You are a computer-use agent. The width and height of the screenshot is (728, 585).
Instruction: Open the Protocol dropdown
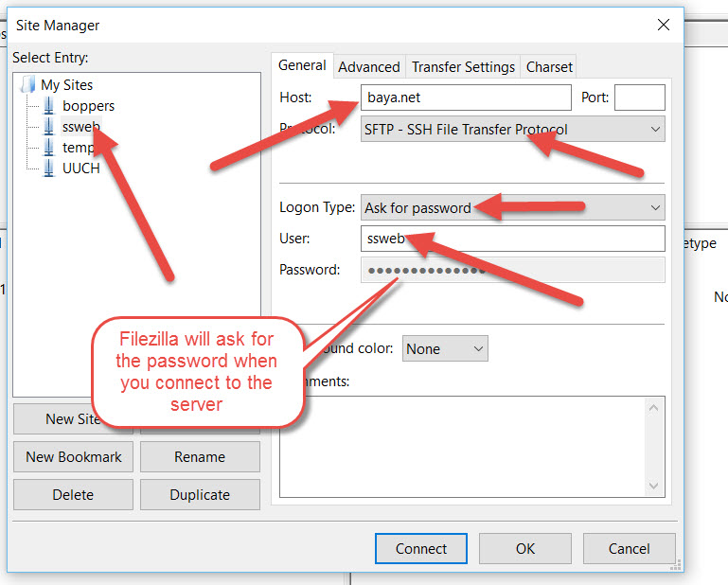512,130
